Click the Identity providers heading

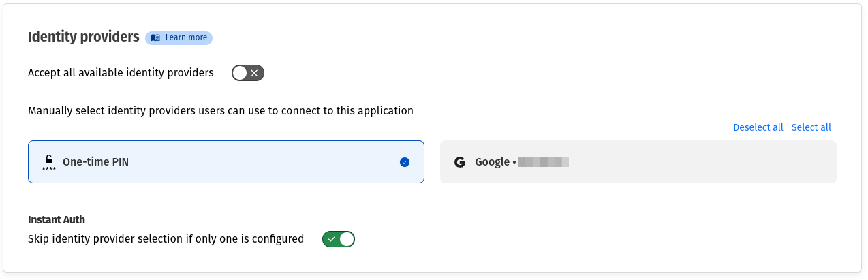pyautogui.click(x=83, y=37)
